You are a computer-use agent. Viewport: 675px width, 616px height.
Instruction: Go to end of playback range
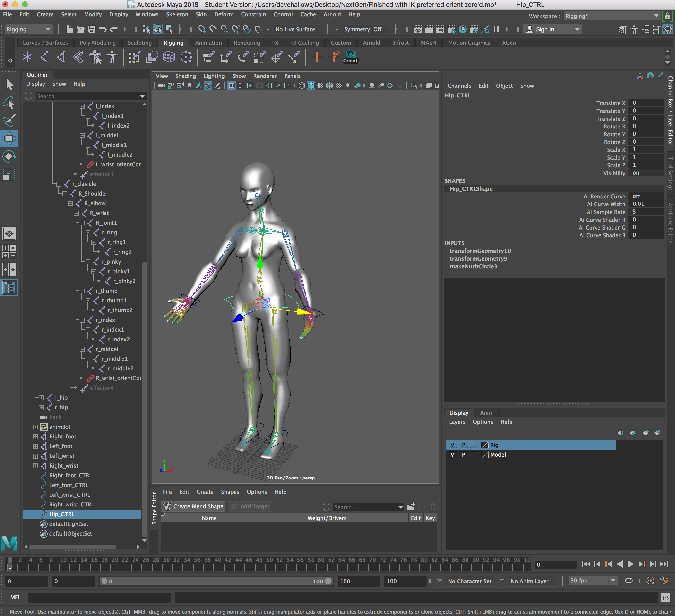click(664, 565)
